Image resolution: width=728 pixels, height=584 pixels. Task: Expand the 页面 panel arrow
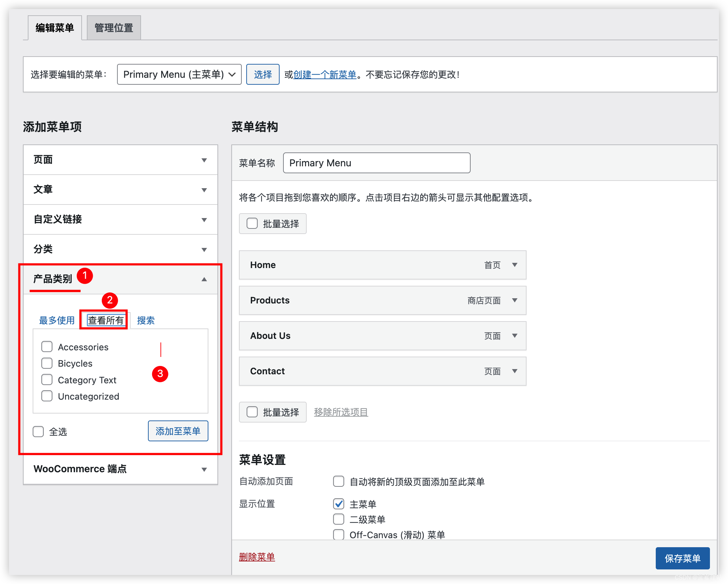[204, 160]
